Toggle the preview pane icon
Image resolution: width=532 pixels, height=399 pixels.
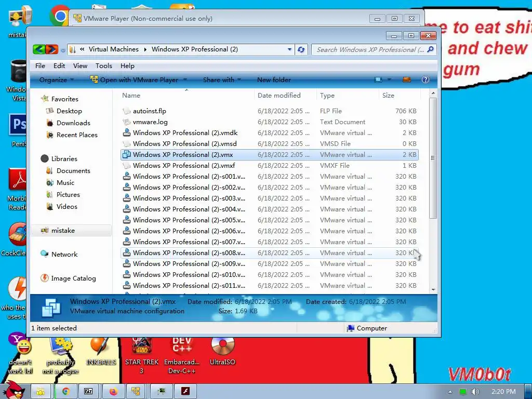pyautogui.click(x=406, y=79)
